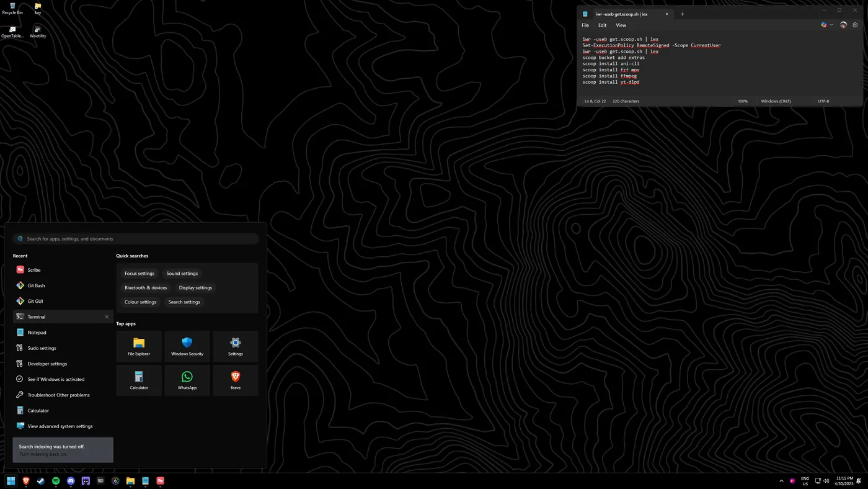Viewport: 868px width, 489px height.
Task: Click the account avatar in Notepad
Action: (x=843, y=25)
